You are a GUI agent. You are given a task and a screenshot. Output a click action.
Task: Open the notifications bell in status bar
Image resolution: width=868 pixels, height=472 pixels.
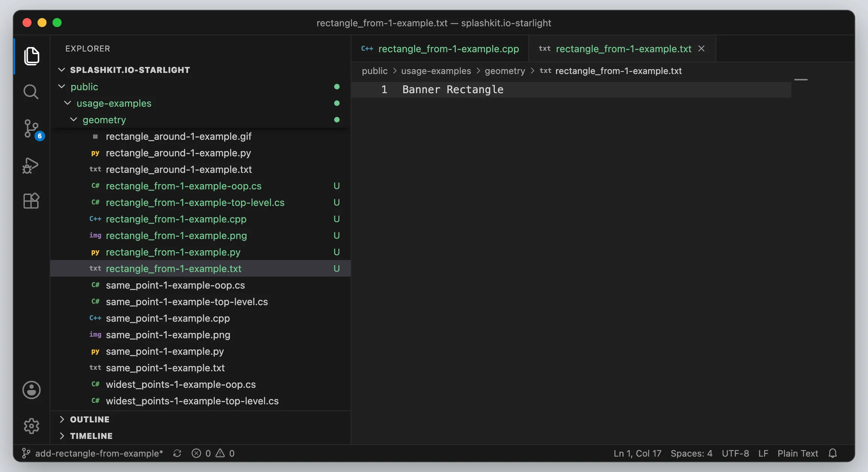click(x=833, y=453)
